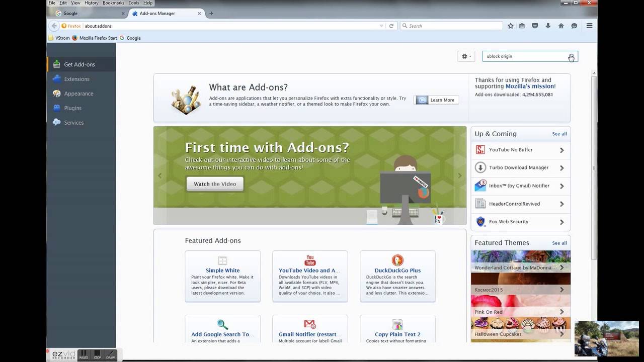The height and width of the screenshot is (362, 644).
Task: Open the Hello chat bubble icon
Action: (574, 26)
